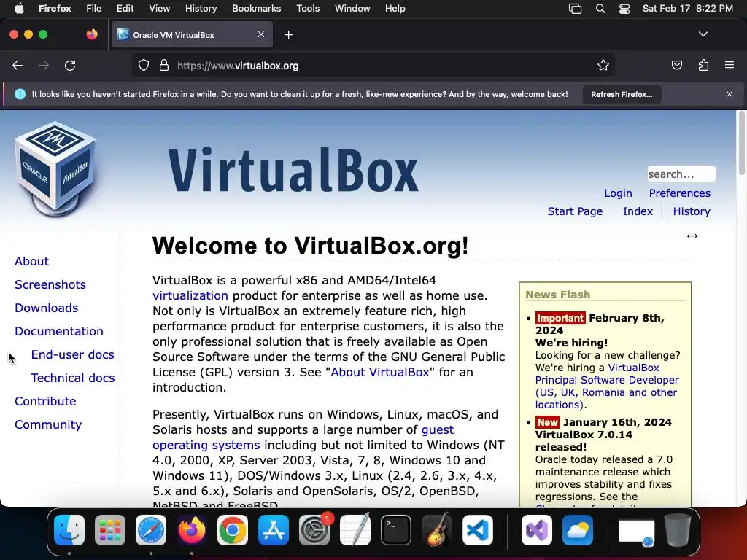Image resolution: width=747 pixels, height=560 pixels.
Task: Save to Pocket icon in toolbar
Action: (x=676, y=66)
